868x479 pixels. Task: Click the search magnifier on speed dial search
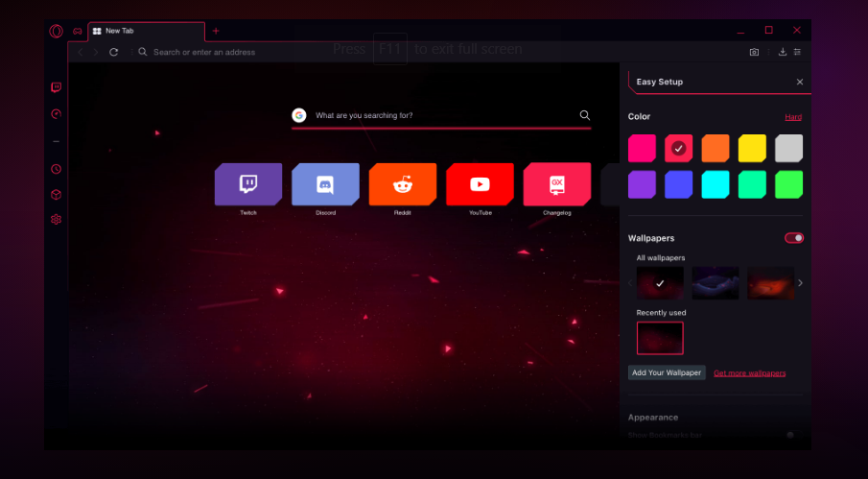[x=584, y=115]
